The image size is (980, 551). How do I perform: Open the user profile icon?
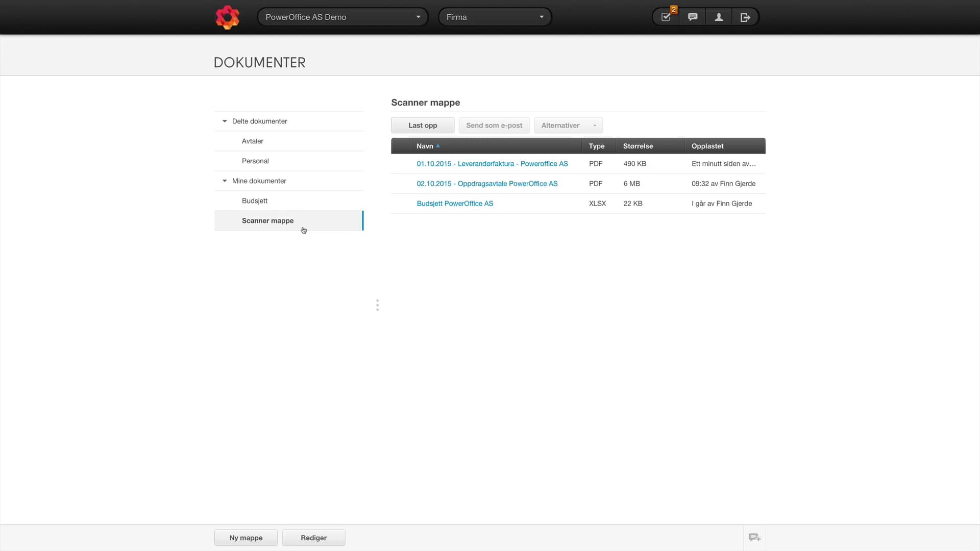click(x=719, y=17)
